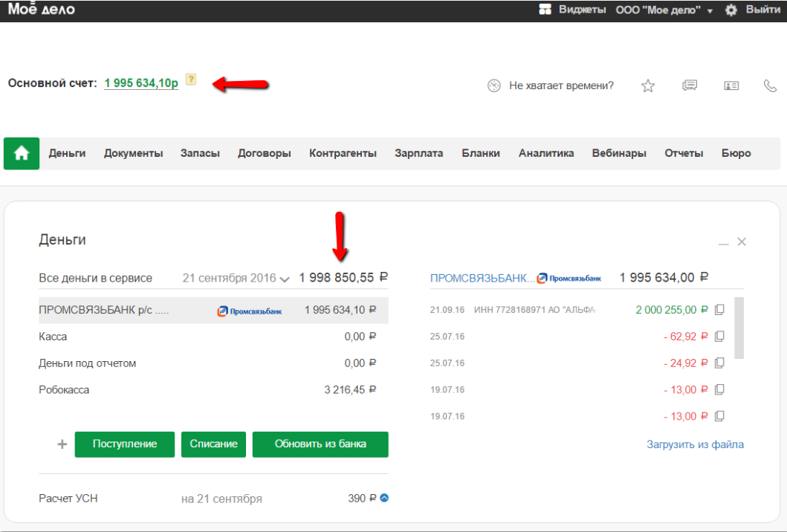The width and height of the screenshot is (787, 532).
Task: Open the Договоры menu tab
Action: pyautogui.click(x=265, y=153)
